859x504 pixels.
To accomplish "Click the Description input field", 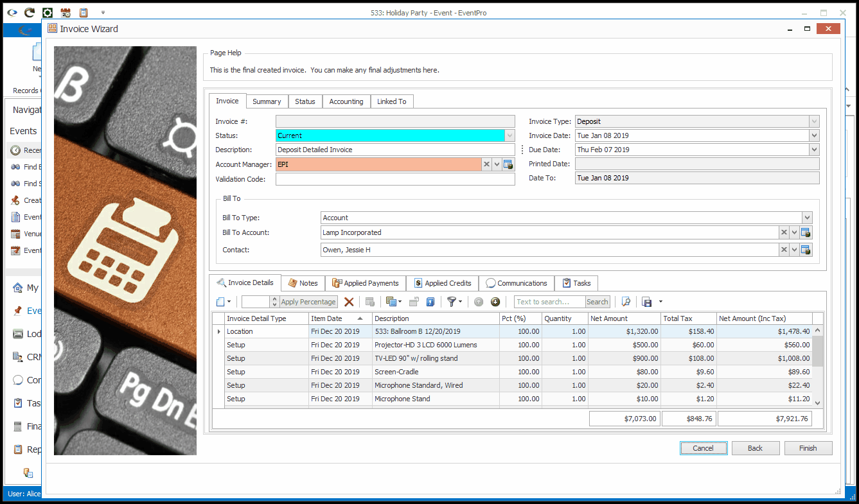I will [x=395, y=150].
